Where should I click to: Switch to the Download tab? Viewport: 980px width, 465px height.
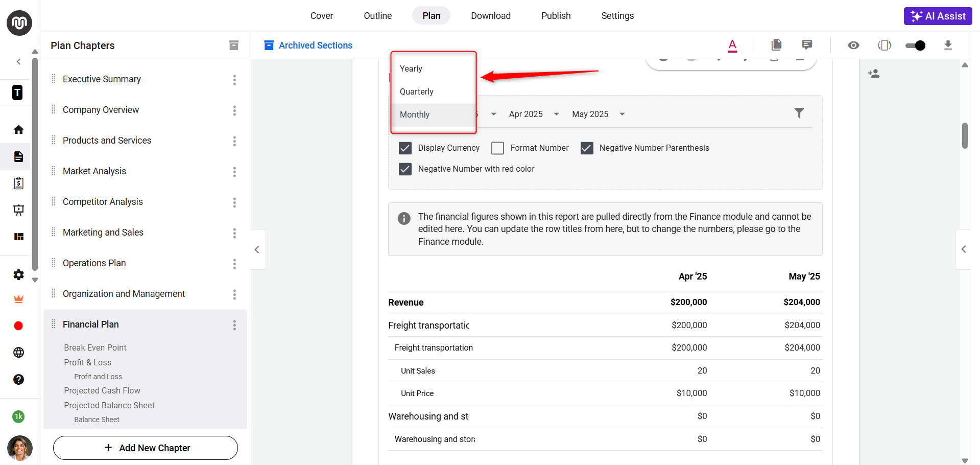point(490,16)
